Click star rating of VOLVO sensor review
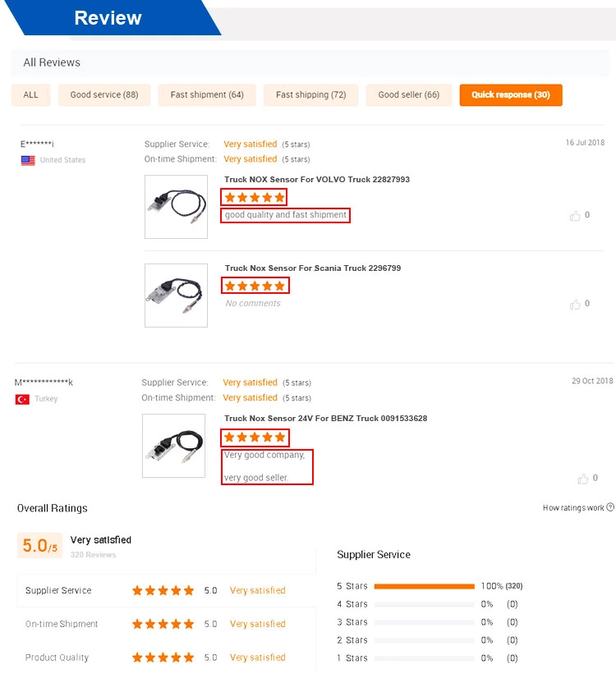This screenshot has width=616, height=692. coord(255,197)
